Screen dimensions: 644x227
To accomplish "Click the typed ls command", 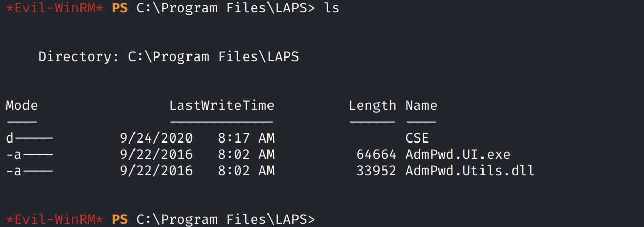I will (331, 9).
